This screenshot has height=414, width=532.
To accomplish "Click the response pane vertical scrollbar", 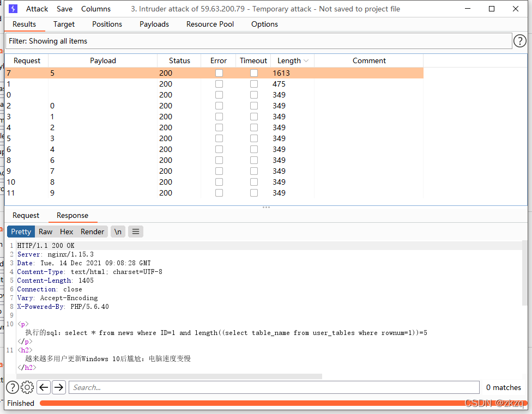I will coord(525,272).
